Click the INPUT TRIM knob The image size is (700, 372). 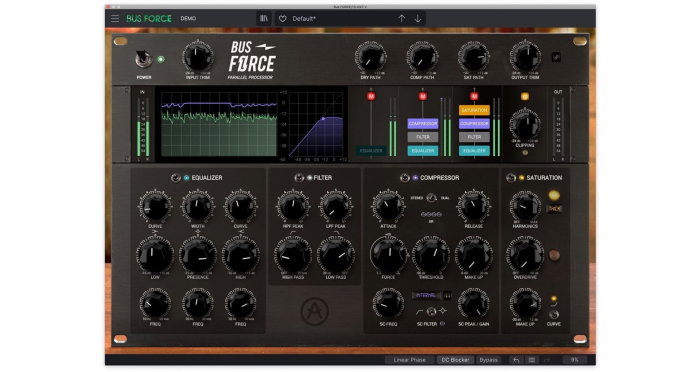point(198,57)
